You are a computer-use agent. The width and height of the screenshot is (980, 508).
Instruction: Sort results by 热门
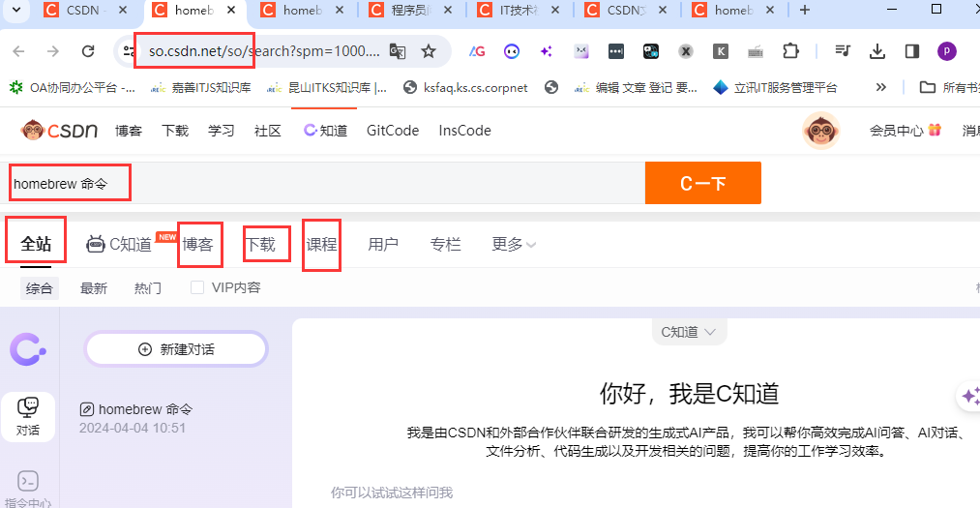click(x=148, y=288)
